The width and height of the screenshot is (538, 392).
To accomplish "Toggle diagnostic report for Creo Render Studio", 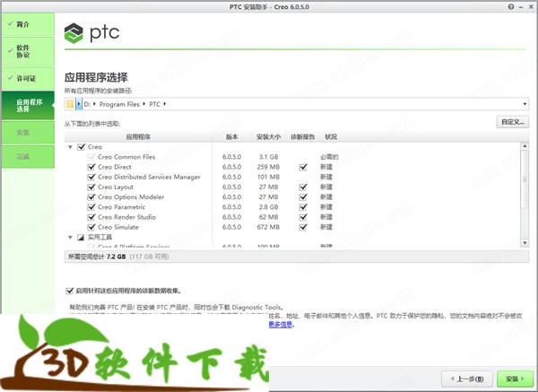I will tap(303, 217).
